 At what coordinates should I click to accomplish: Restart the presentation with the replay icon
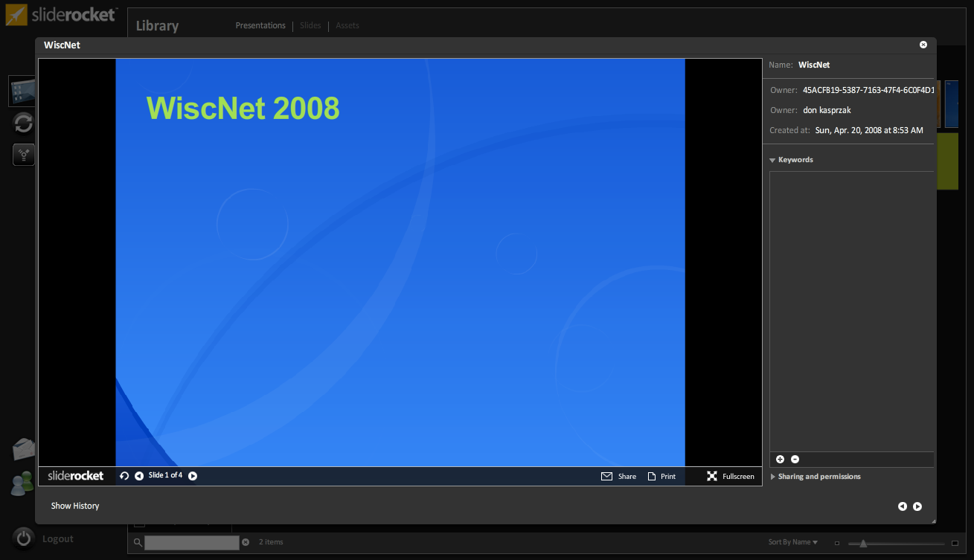pos(124,476)
